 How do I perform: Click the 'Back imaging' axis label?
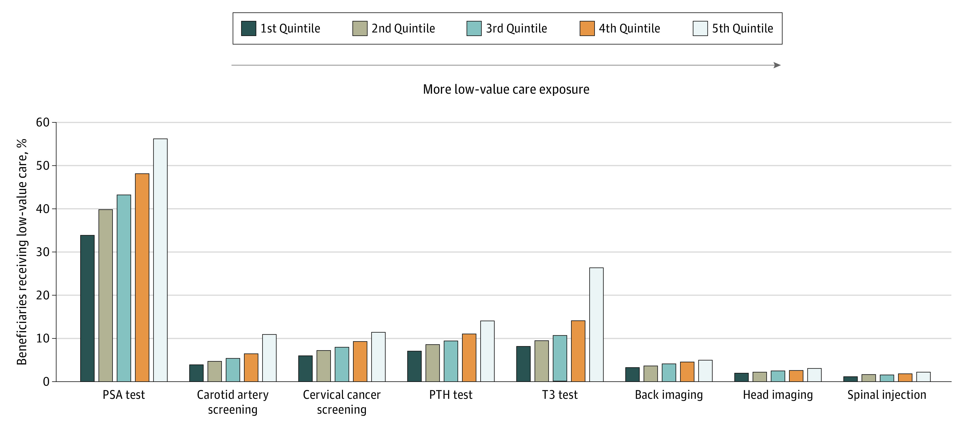point(669,395)
